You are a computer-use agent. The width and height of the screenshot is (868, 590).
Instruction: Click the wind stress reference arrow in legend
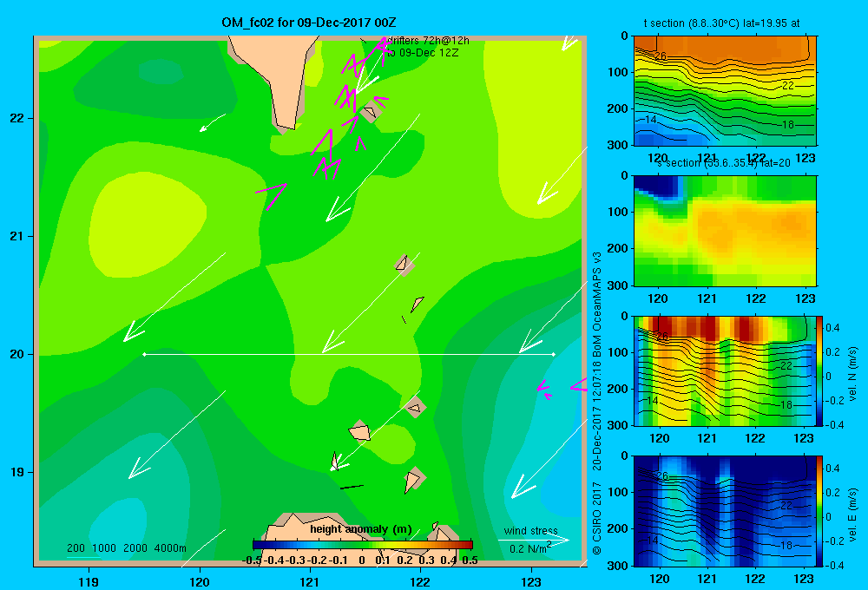534,541
